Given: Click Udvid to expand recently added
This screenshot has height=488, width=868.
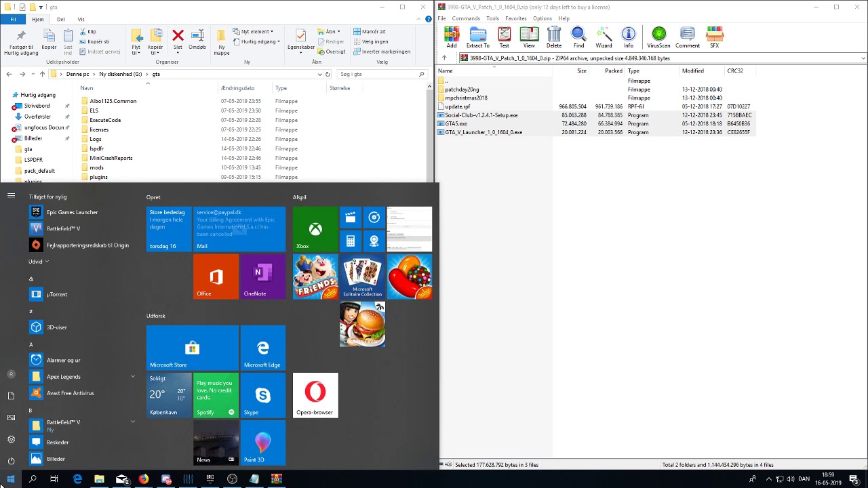Looking at the screenshot, I should (x=39, y=262).
